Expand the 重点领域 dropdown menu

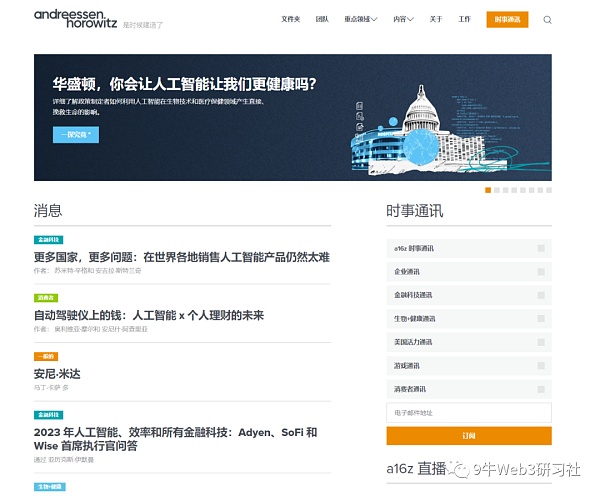360,19
